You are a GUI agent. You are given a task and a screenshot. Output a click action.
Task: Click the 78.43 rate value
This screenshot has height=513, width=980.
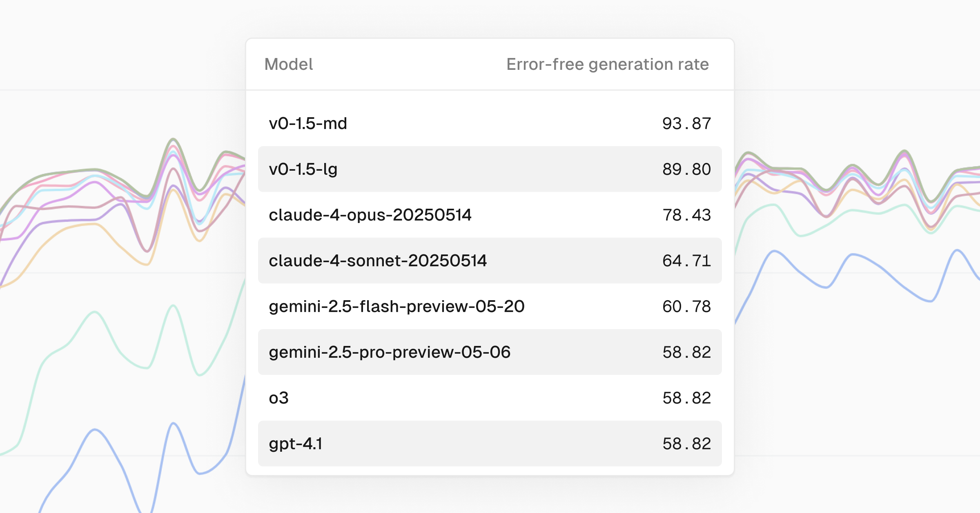(686, 215)
